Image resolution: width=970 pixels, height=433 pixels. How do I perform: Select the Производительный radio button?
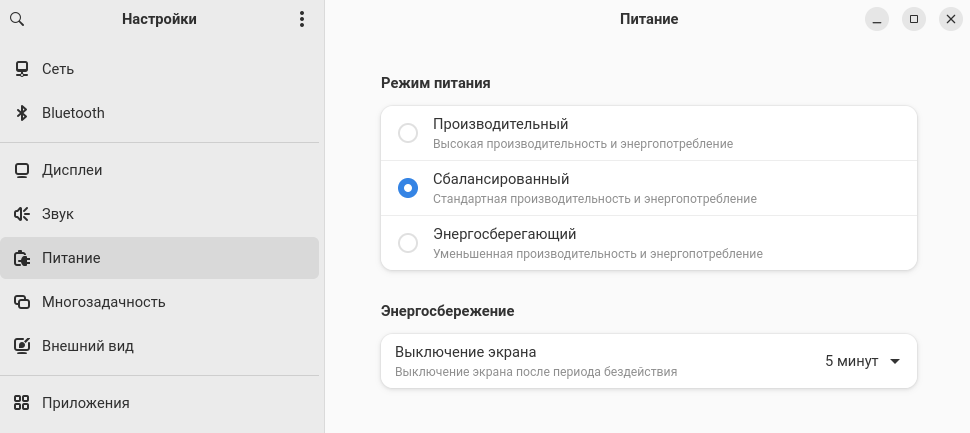tap(408, 133)
